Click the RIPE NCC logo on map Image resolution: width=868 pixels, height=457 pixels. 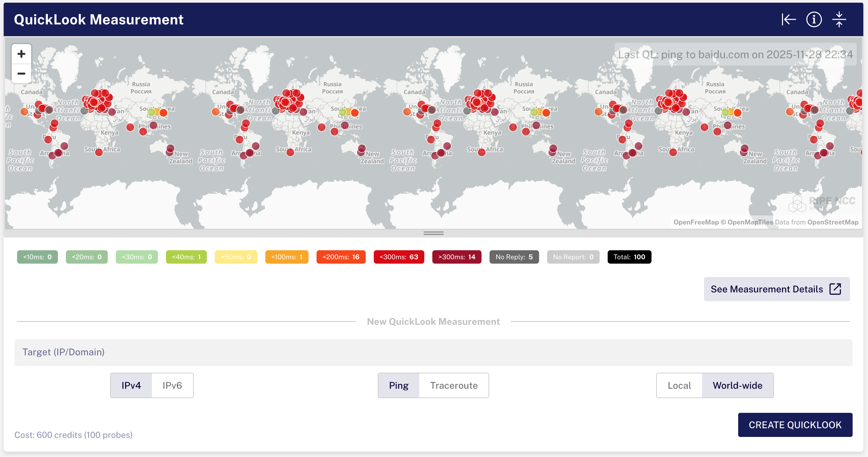pos(822,203)
